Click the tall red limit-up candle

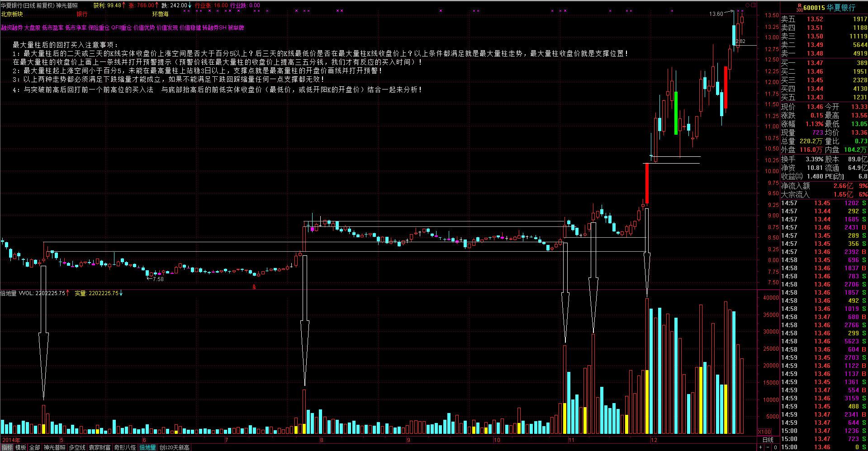pos(647,183)
